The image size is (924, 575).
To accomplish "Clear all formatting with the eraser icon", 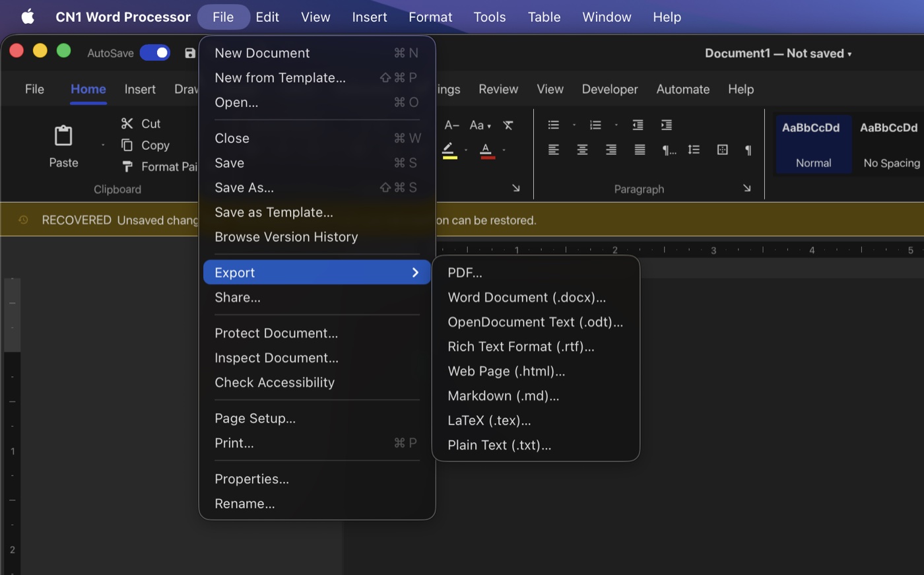I will coord(508,125).
